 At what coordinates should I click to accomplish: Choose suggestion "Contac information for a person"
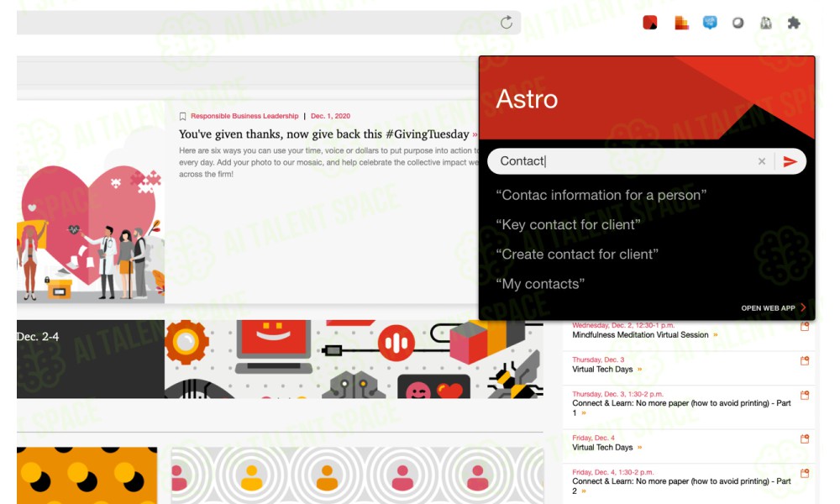pyautogui.click(x=601, y=195)
